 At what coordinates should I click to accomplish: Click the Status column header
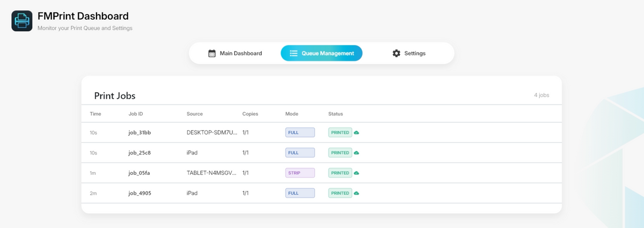pyautogui.click(x=335, y=114)
